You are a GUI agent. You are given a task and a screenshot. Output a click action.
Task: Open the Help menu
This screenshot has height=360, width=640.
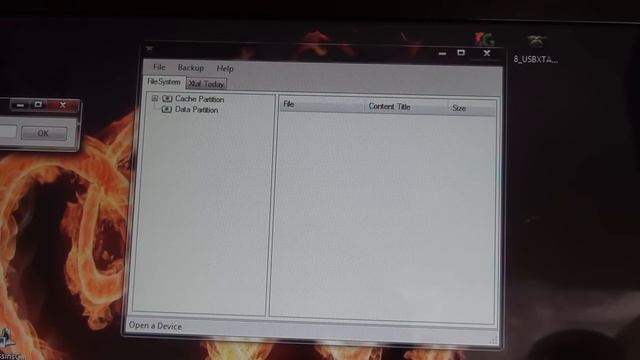click(225, 69)
